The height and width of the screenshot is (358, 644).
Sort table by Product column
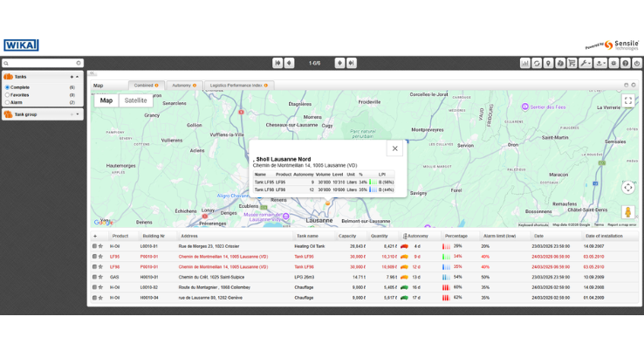pyautogui.click(x=120, y=237)
